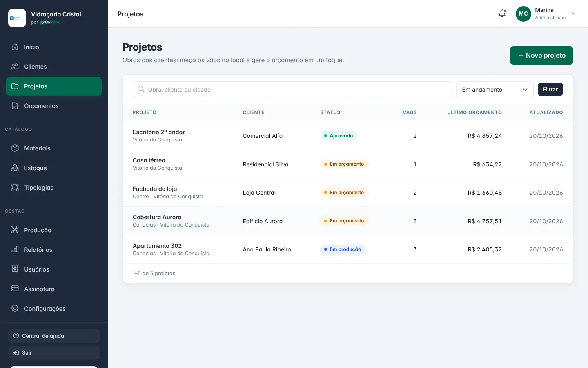
Task: Click the Central de ajuda question icon
Action: tap(16, 336)
